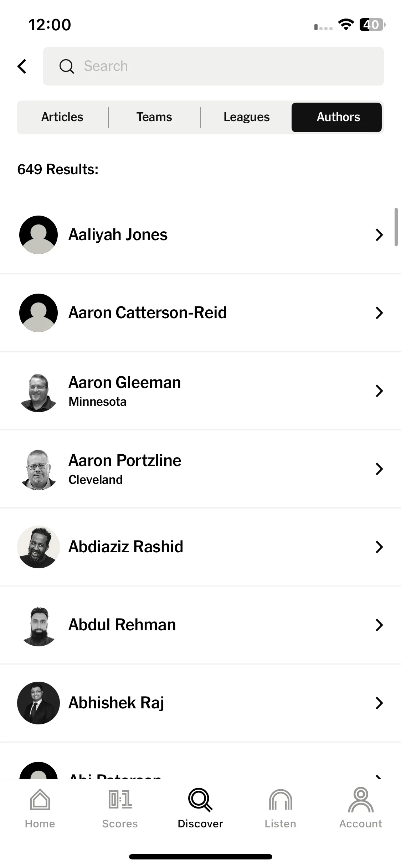The width and height of the screenshot is (401, 868).
Task: Open Aaron Gleeman chevron arrow
Action: (x=379, y=391)
